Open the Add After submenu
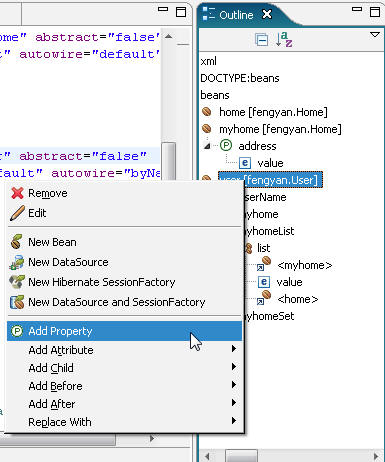 click(x=124, y=404)
